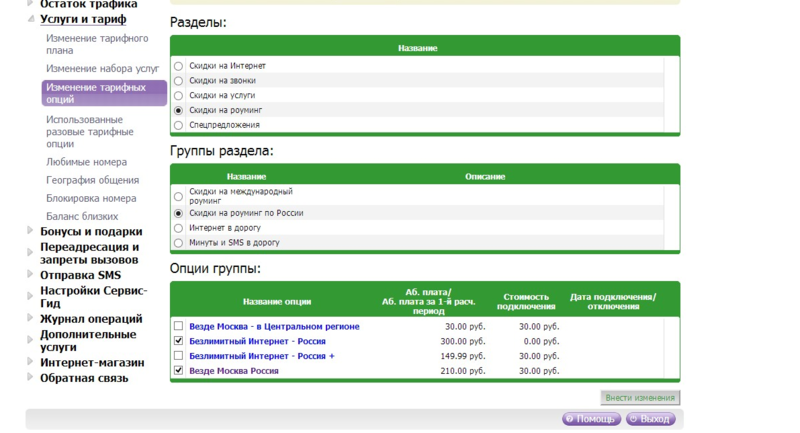The image size is (800, 433).
Task: Expand the 'Настройки Сервис-Гид' section arrow
Action: [30, 295]
